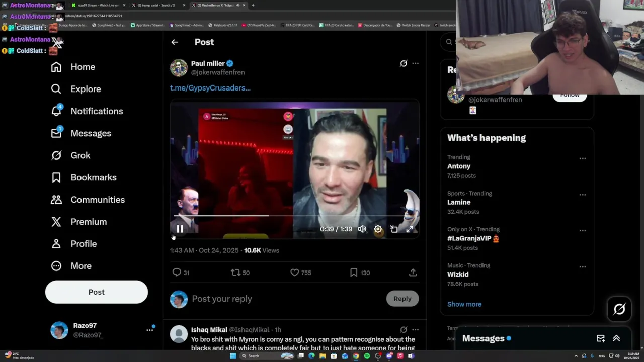Open Bookmarks from the sidebar
This screenshot has height=362, width=644.
pos(84,177)
